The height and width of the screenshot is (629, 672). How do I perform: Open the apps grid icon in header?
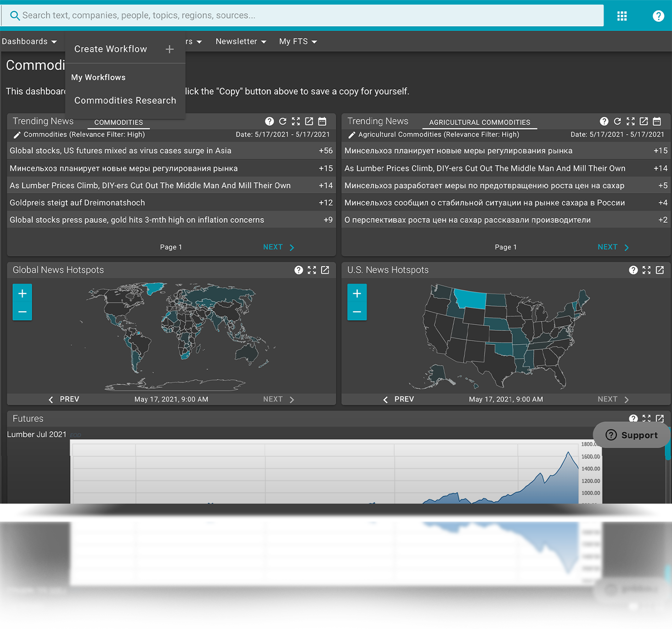click(x=622, y=16)
